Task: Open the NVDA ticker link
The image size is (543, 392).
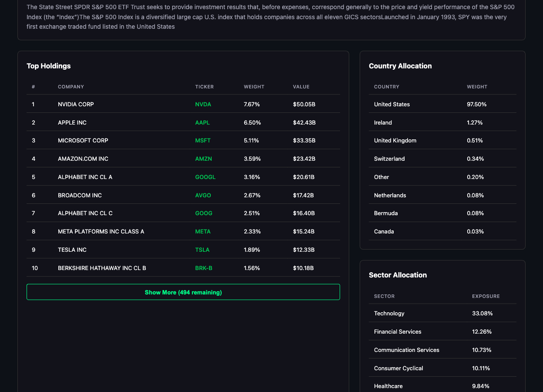Action: [203, 104]
